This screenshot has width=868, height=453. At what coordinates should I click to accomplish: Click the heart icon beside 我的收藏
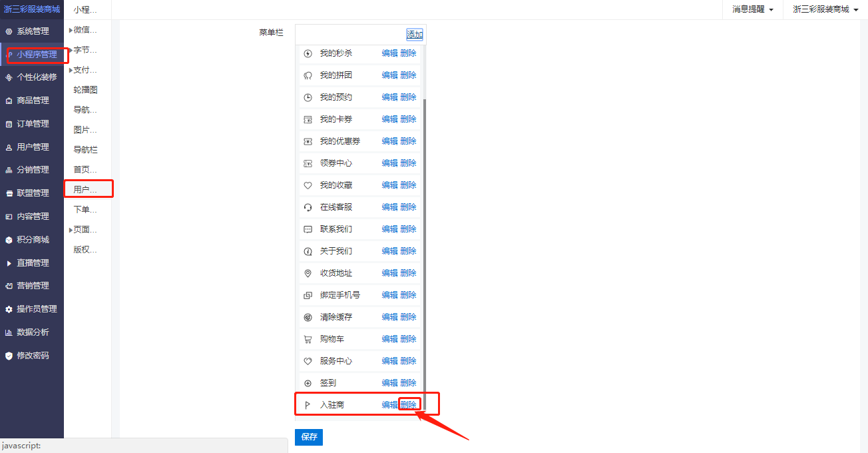308,185
